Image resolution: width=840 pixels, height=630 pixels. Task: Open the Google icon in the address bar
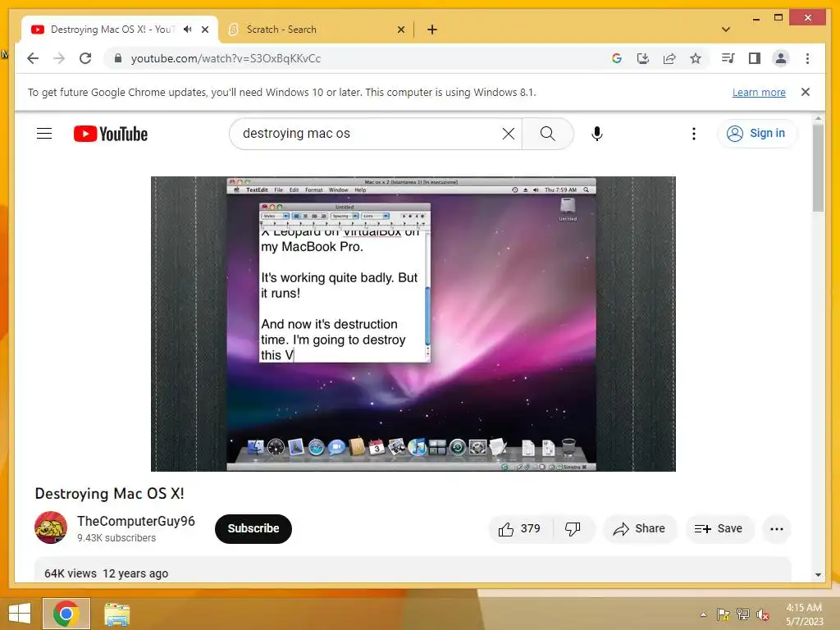(617, 58)
